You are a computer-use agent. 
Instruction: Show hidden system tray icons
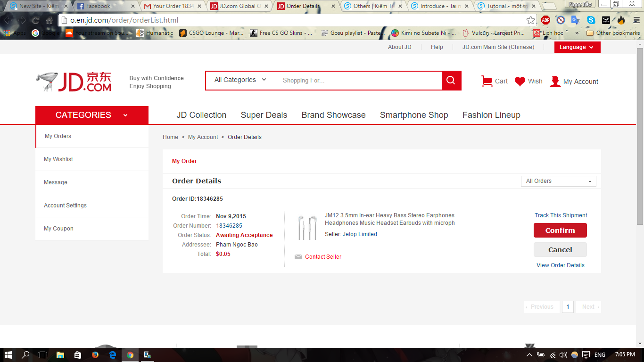coord(529,355)
